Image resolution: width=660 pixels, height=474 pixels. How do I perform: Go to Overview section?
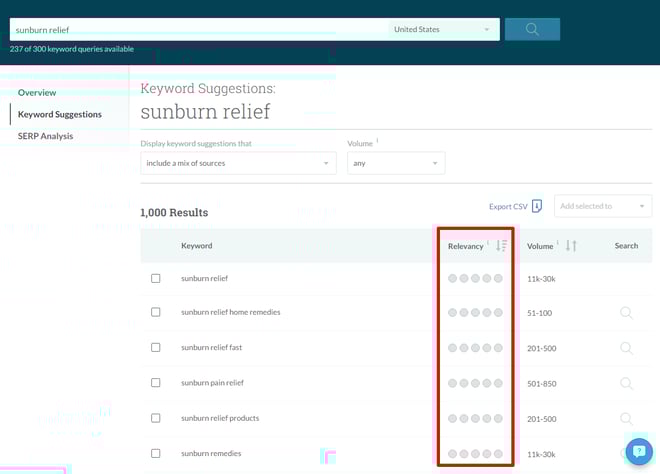tap(37, 93)
